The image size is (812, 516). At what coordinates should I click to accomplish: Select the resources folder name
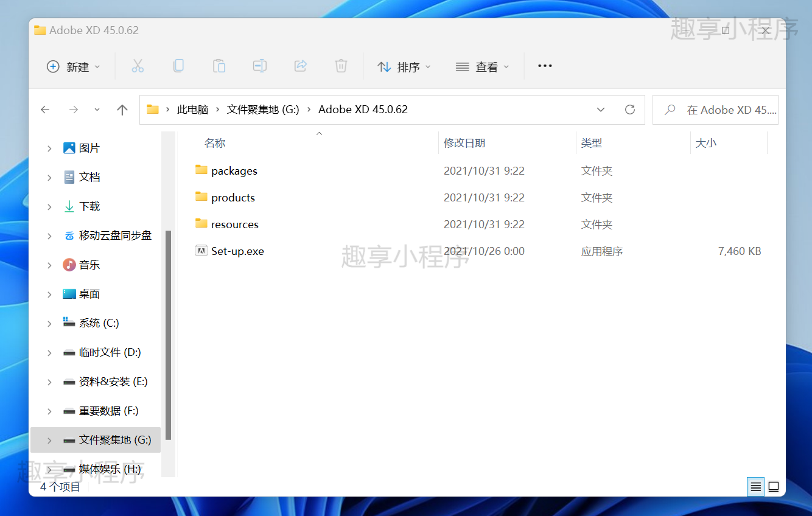click(x=235, y=225)
